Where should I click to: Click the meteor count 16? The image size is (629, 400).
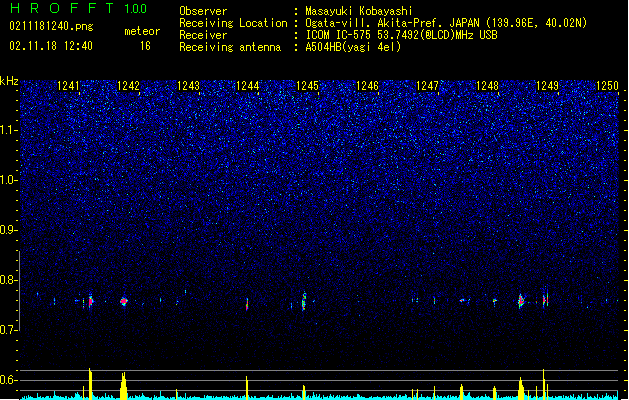click(x=145, y=46)
